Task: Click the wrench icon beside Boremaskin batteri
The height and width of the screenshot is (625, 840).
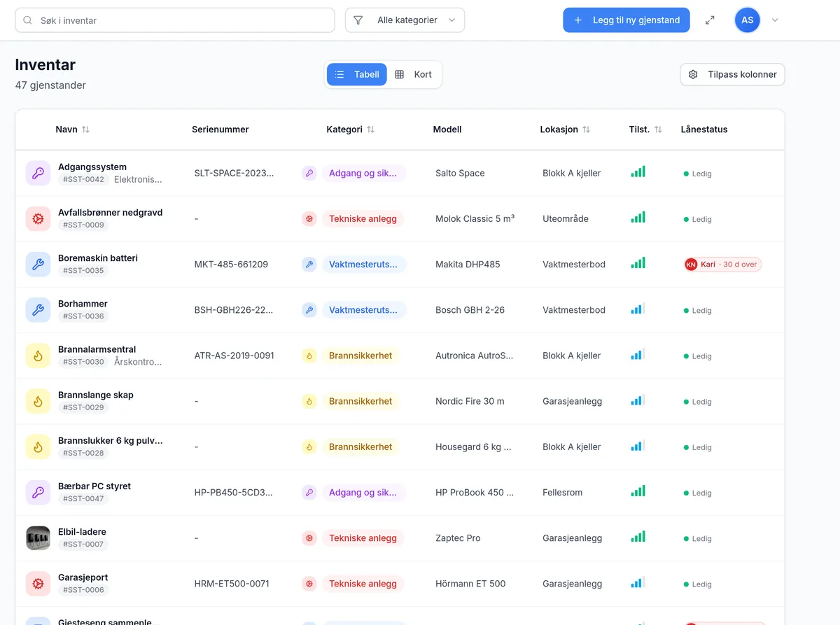Action: (x=38, y=265)
